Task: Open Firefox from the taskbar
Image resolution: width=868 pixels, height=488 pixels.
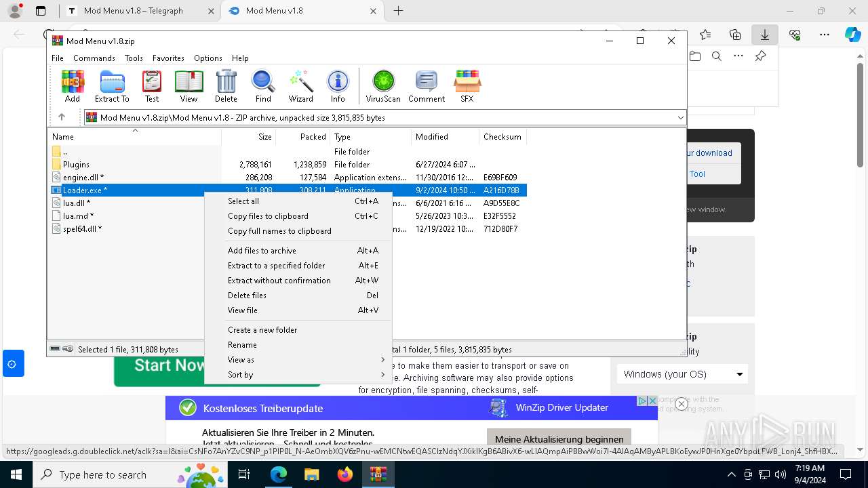Action: point(345,474)
